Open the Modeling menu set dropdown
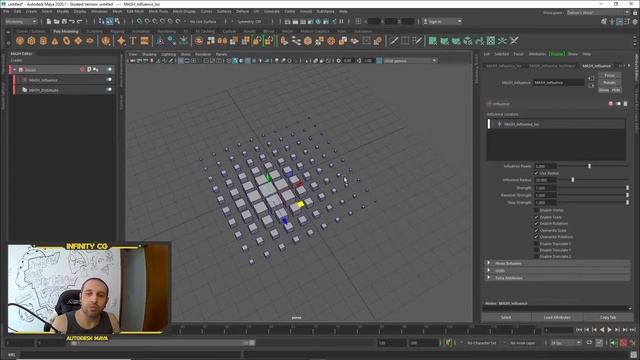The image size is (640, 360). [21, 21]
